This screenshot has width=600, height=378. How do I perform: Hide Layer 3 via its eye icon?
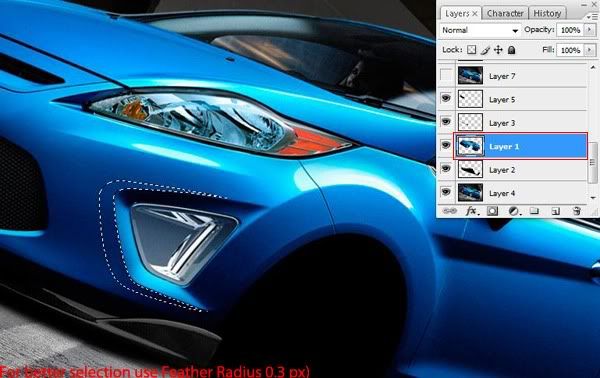[x=446, y=122]
